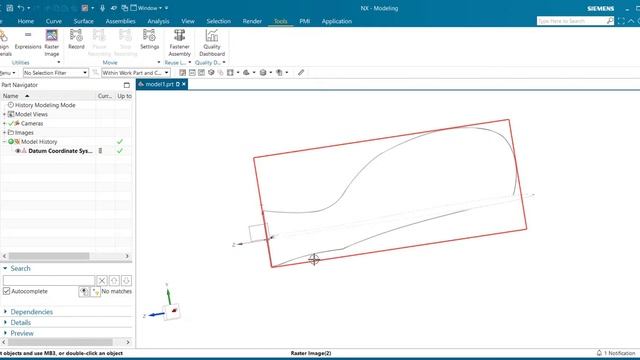
Task: Start movie Record
Action: (76, 40)
